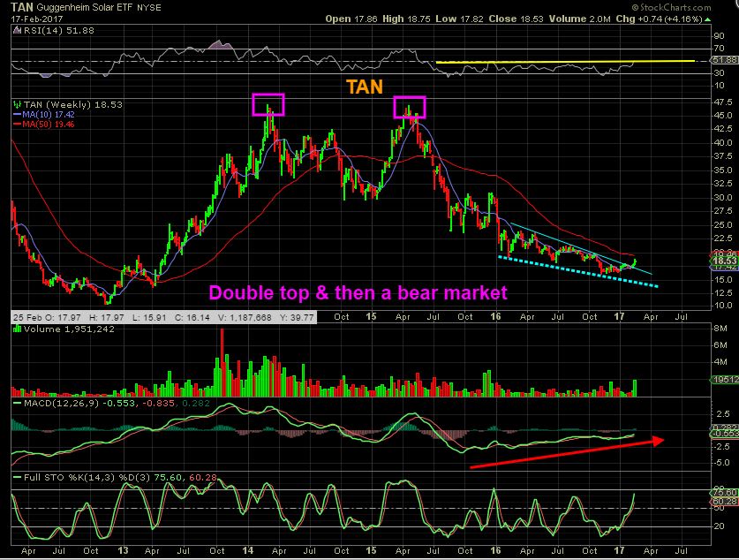Image resolution: width=739 pixels, height=560 pixels.
Task: Click the MACD legend line marker
Action: coord(18,404)
